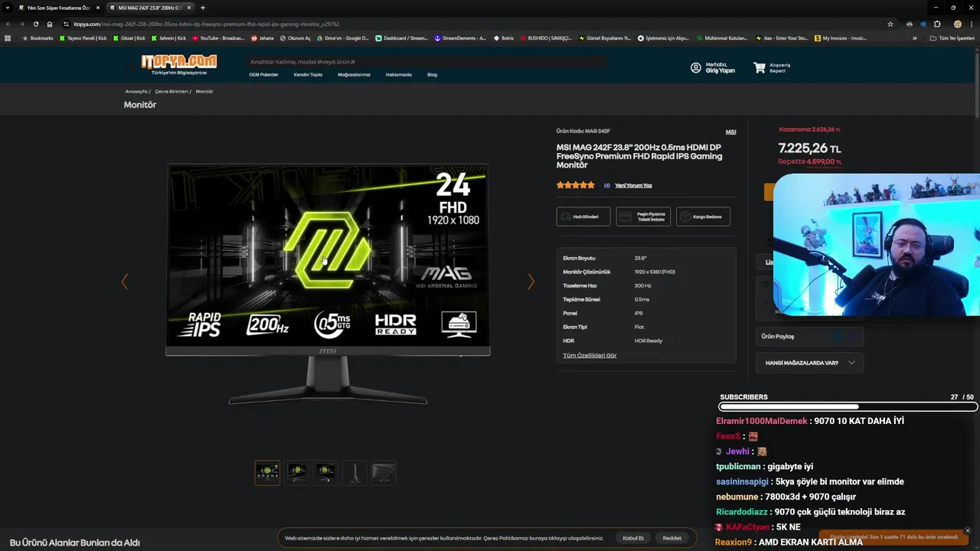Click the MSI brand link

pyautogui.click(x=730, y=132)
